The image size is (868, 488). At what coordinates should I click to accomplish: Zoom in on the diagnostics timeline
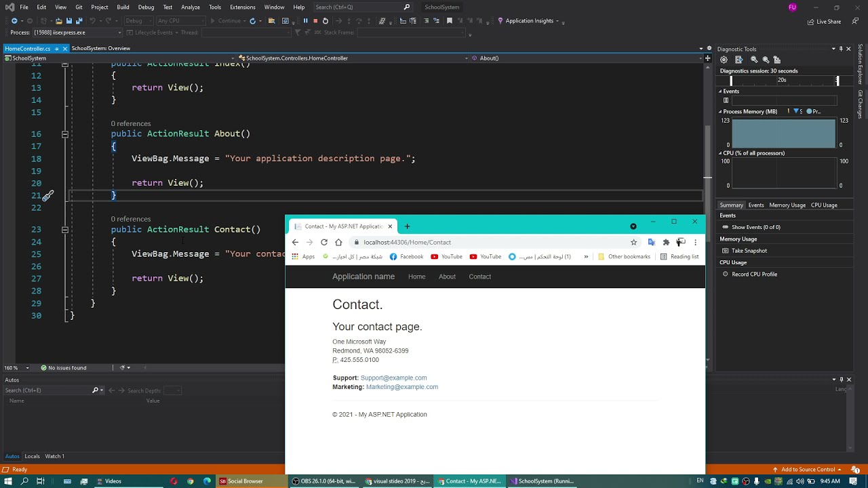[754, 60]
